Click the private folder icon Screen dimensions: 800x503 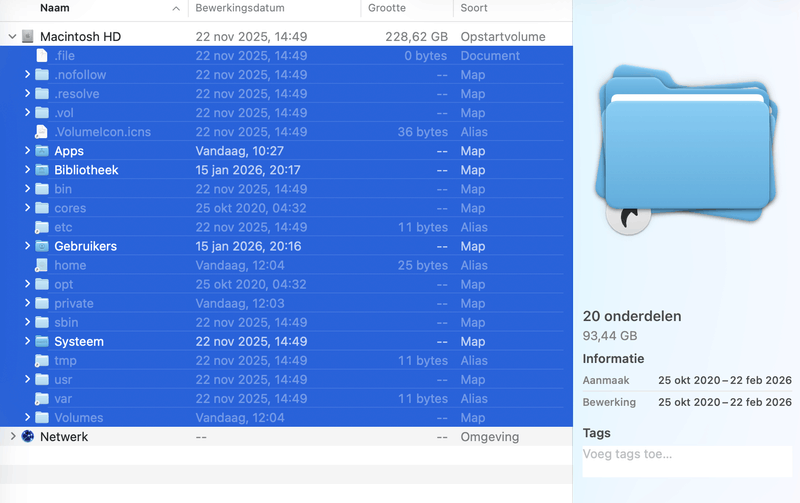[42, 304]
